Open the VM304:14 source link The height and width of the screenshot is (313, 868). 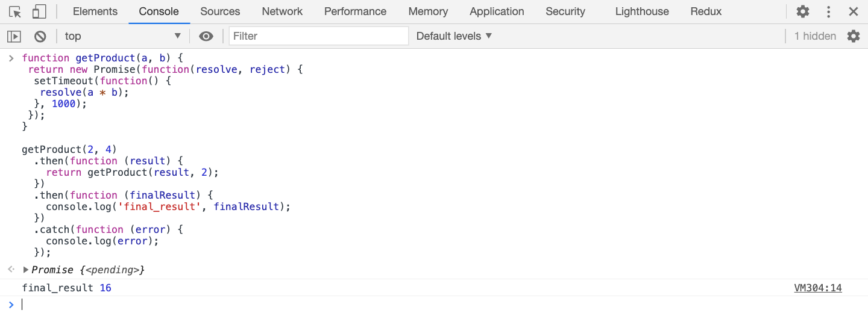click(x=817, y=288)
